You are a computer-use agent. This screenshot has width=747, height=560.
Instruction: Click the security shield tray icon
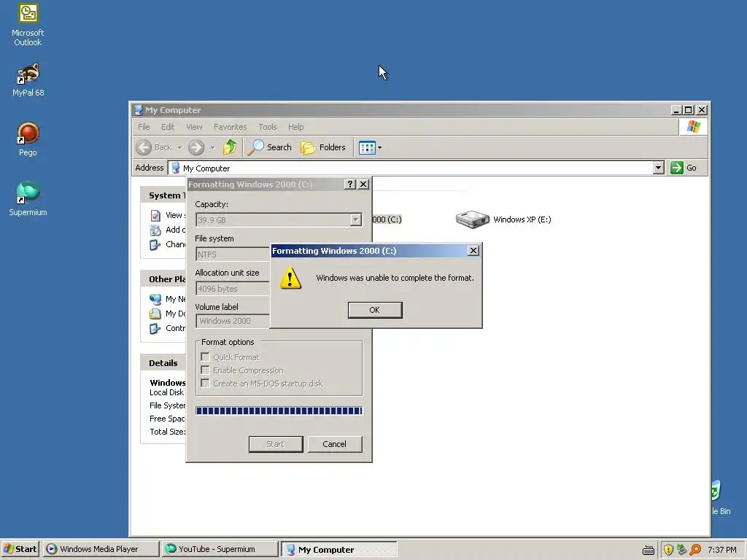click(669, 550)
